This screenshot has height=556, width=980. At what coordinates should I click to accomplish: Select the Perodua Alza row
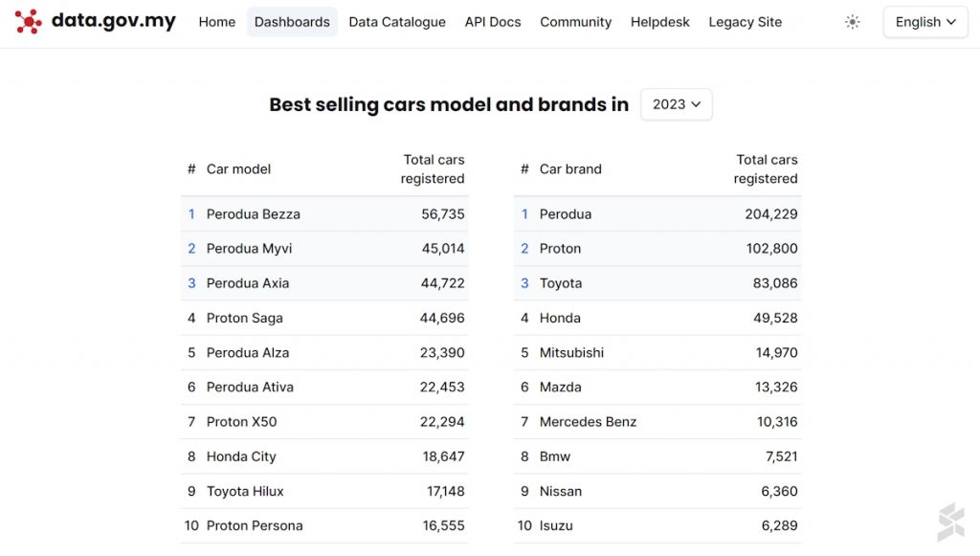click(x=324, y=352)
